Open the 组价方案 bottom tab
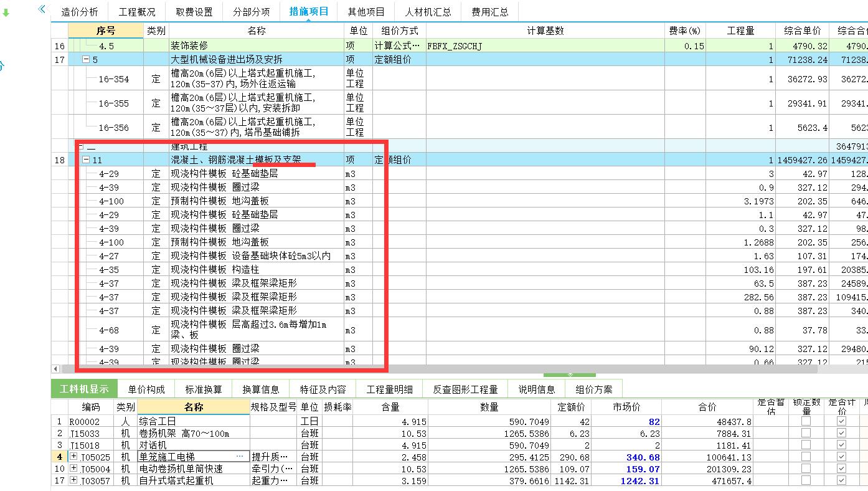 coord(594,389)
